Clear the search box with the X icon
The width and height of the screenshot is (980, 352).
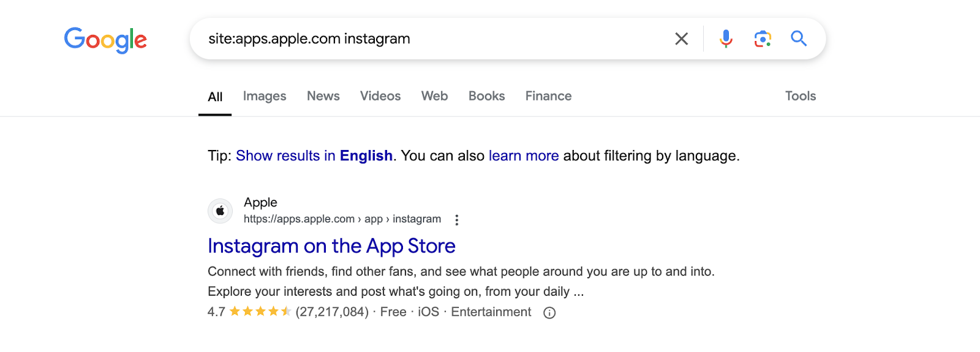[x=681, y=39]
